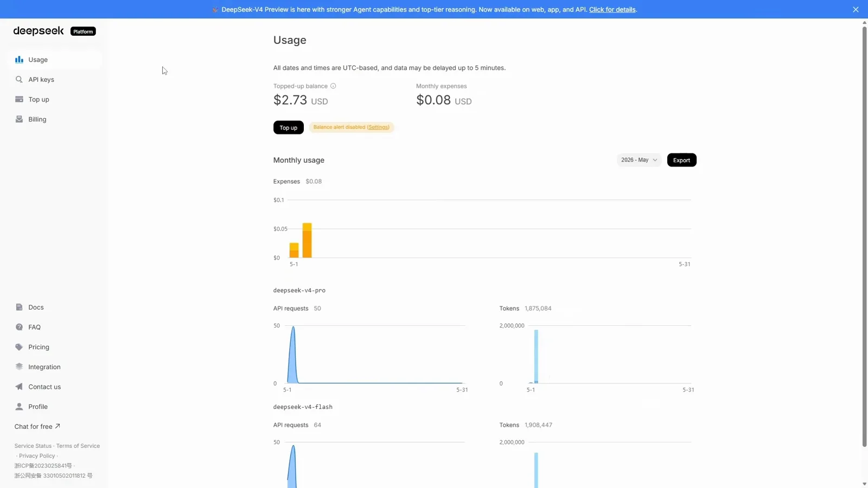Click the Integration layers icon
Image resolution: width=868 pixels, height=488 pixels.
[x=19, y=367]
